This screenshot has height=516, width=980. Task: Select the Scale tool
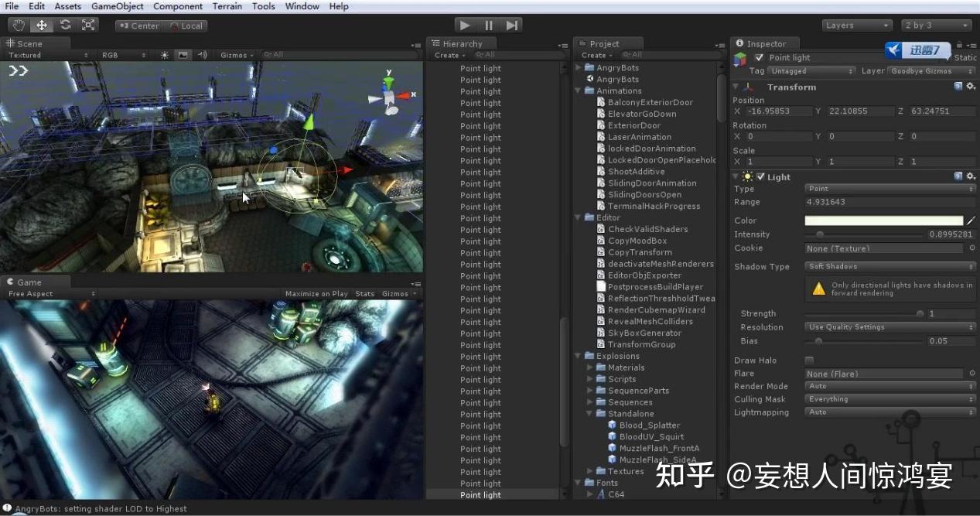pyautogui.click(x=88, y=24)
